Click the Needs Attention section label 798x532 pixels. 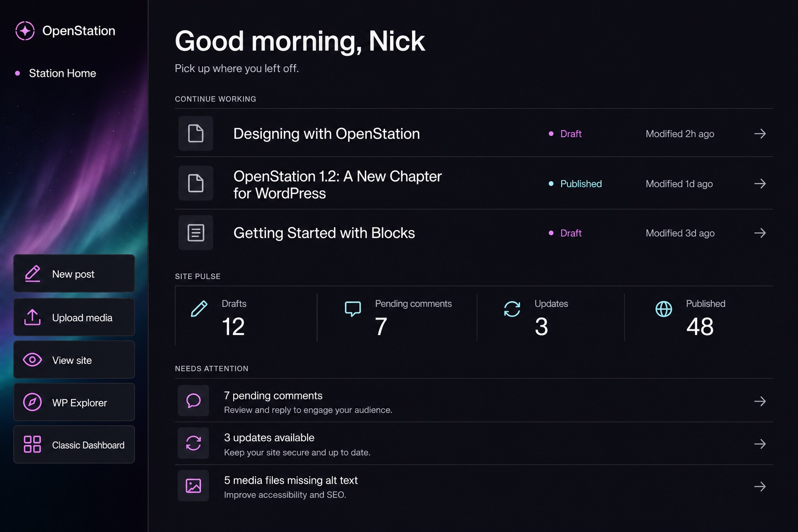[x=211, y=368]
